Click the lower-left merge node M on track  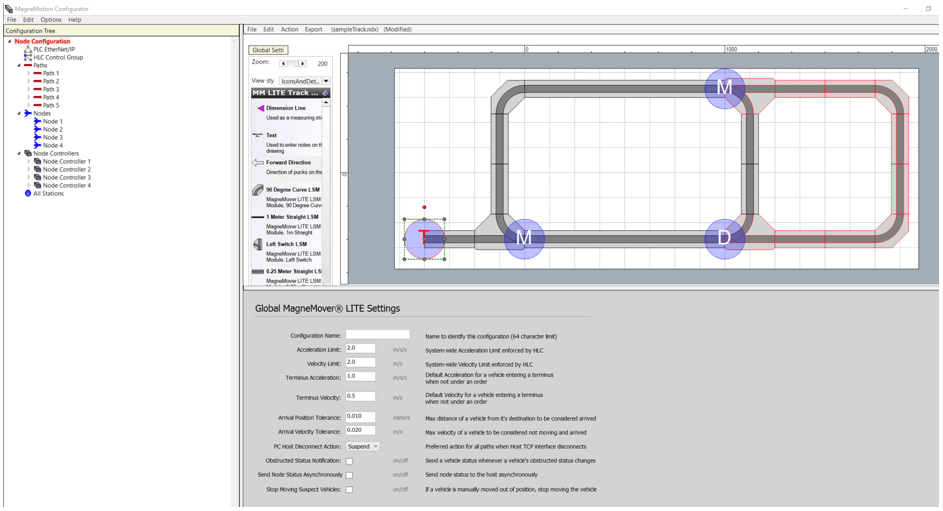point(524,239)
